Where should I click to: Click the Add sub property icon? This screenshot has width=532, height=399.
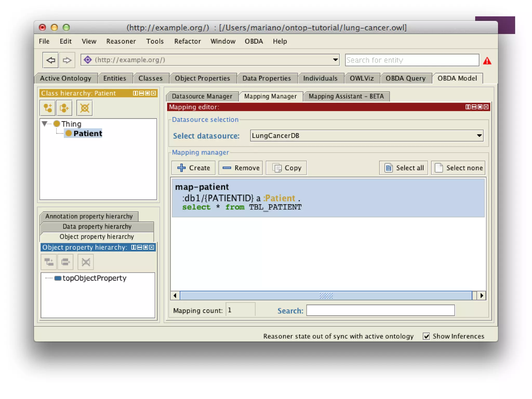49,262
